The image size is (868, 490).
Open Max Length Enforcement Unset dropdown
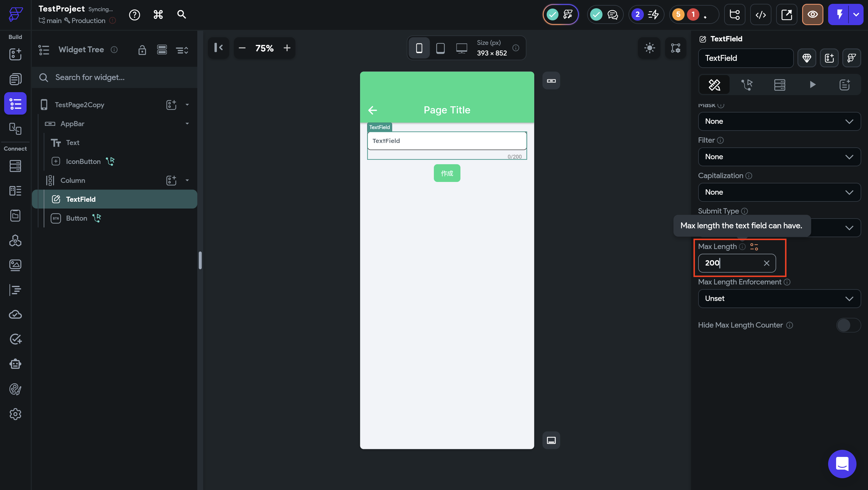779,299
